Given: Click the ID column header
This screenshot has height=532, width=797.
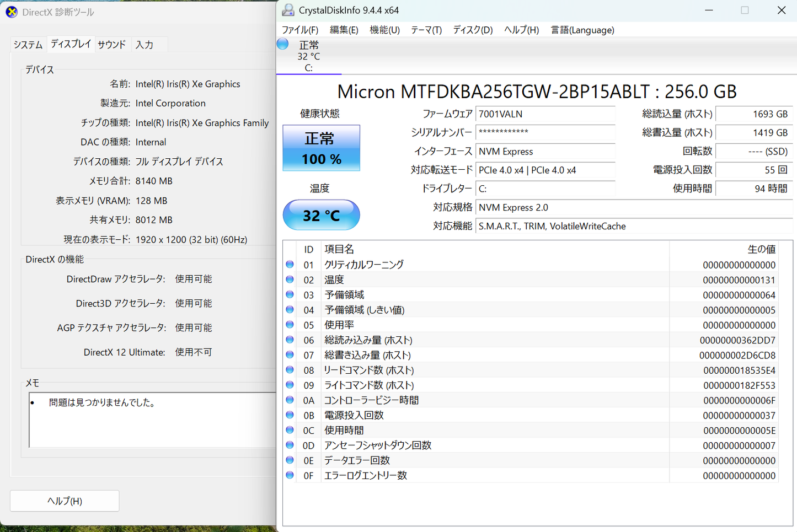Looking at the screenshot, I should pyautogui.click(x=309, y=249).
